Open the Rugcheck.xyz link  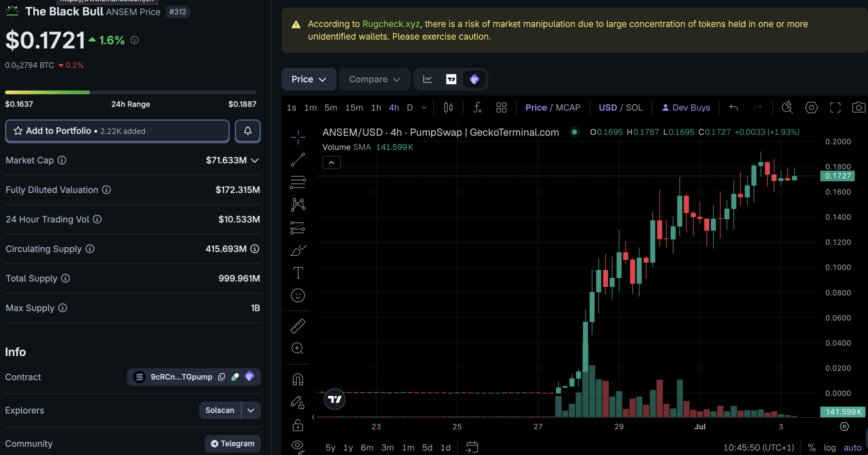point(391,24)
